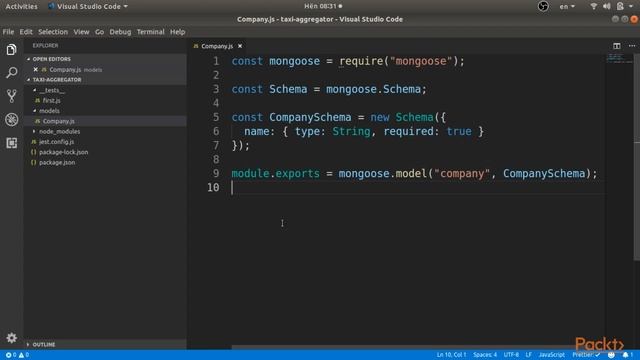Viewport: 640px width, 360px height.
Task: Select the Company.js editor tab
Action: pyautogui.click(x=217, y=46)
